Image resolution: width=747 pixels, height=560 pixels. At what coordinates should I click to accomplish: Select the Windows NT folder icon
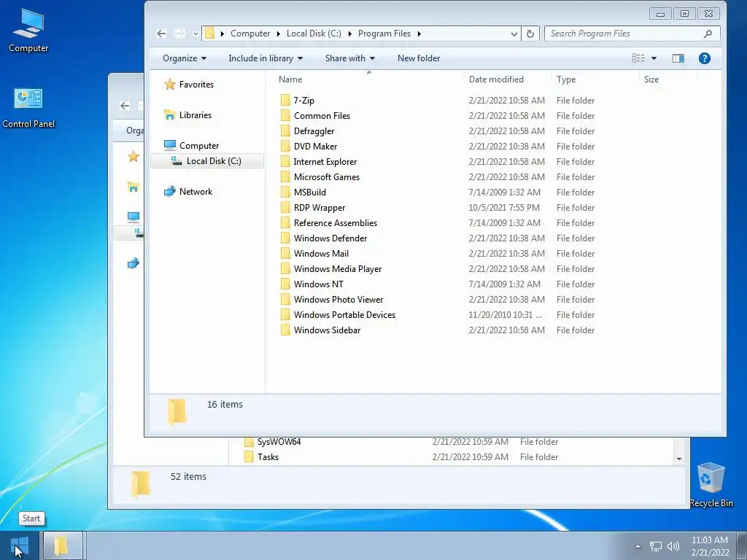click(x=285, y=284)
